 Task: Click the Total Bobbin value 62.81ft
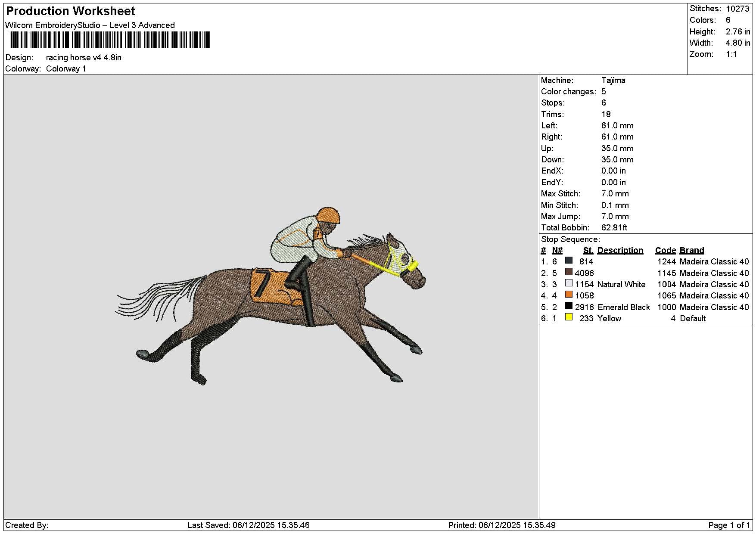[x=614, y=227]
